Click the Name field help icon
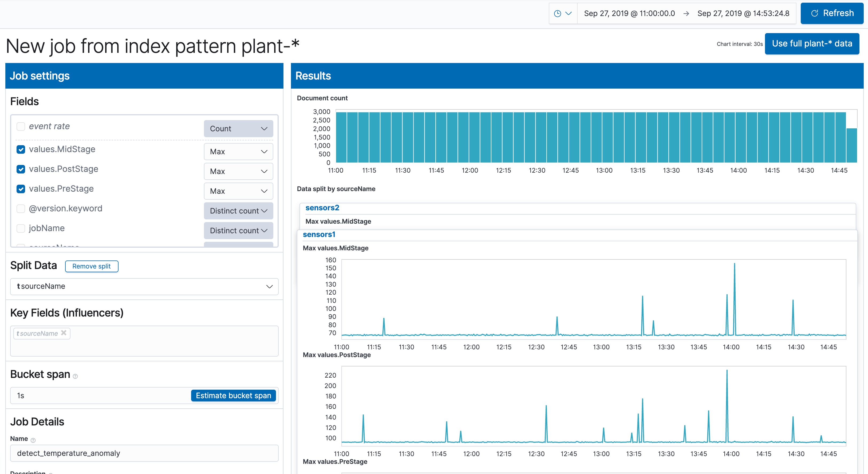868x474 pixels. pyautogui.click(x=33, y=440)
